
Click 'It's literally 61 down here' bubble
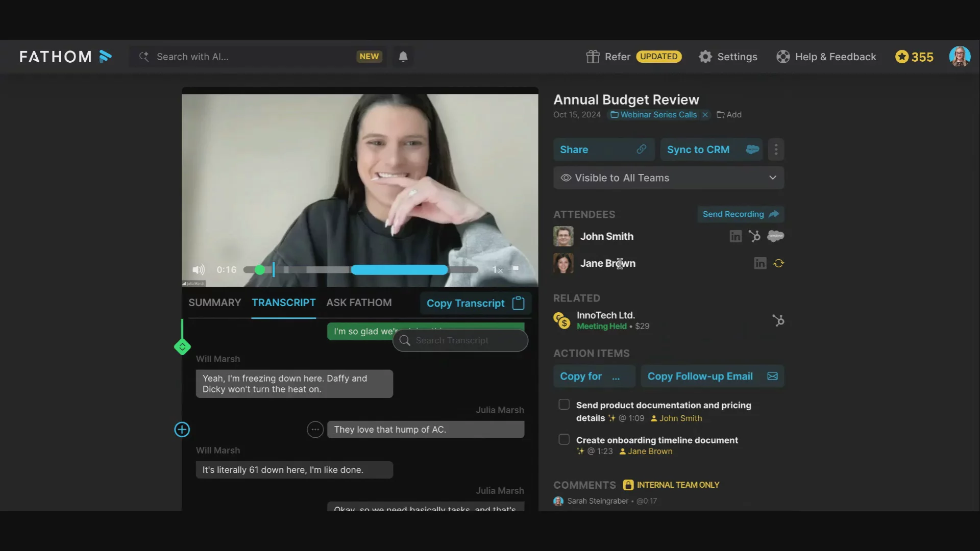(295, 470)
